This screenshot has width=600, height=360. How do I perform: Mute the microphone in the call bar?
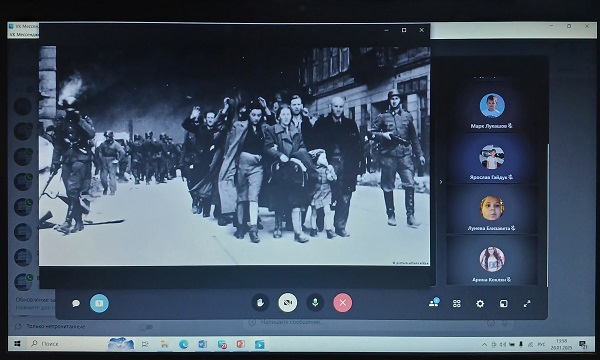[315, 303]
